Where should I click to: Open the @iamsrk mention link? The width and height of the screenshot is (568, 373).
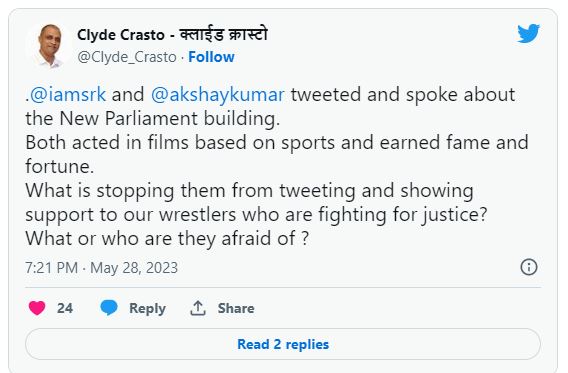coord(68,95)
